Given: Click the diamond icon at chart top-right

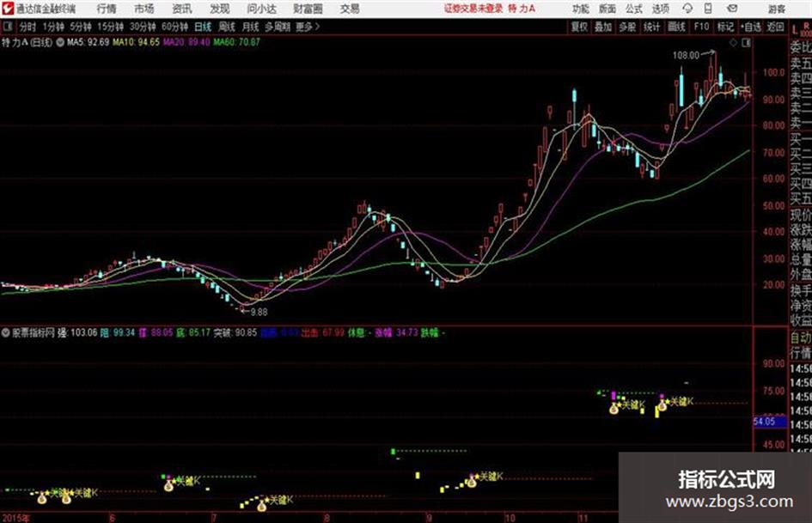Looking at the screenshot, I should pyautogui.click(x=733, y=43).
